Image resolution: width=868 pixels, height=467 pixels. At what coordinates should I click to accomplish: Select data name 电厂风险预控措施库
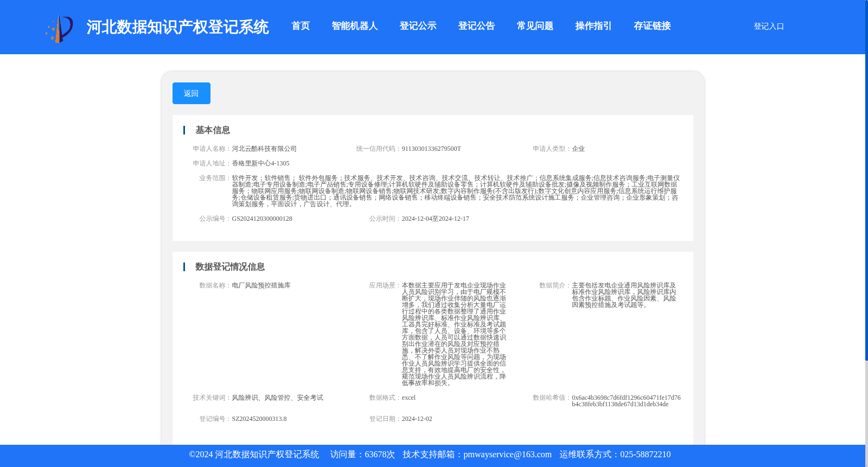(x=261, y=285)
